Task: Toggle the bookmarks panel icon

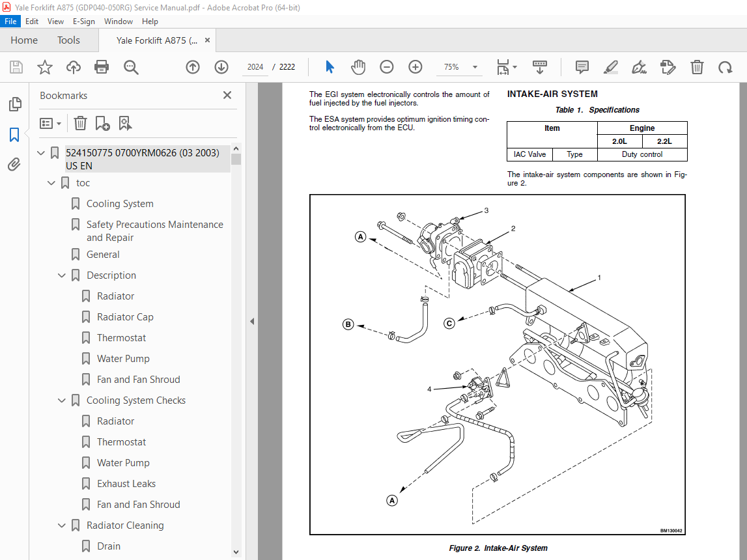Action: pos(14,135)
